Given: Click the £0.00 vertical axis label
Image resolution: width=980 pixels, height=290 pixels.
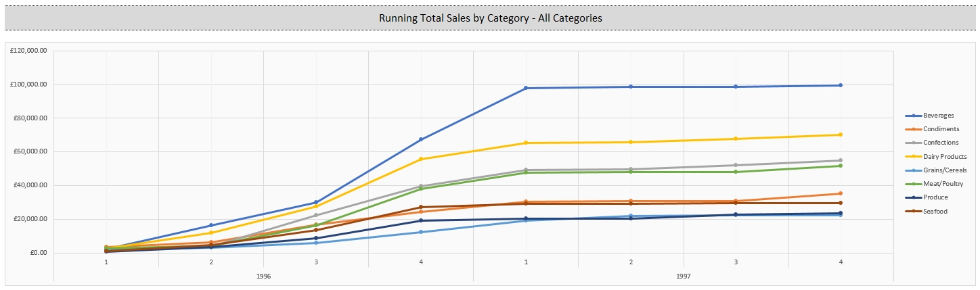Looking at the screenshot, I should 37,253.
